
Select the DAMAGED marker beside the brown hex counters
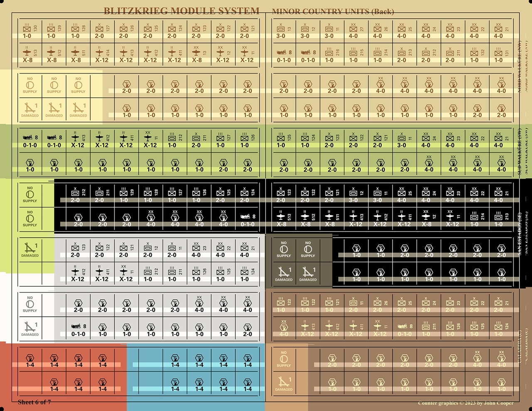pyautogui.click(x=284, y=384)
